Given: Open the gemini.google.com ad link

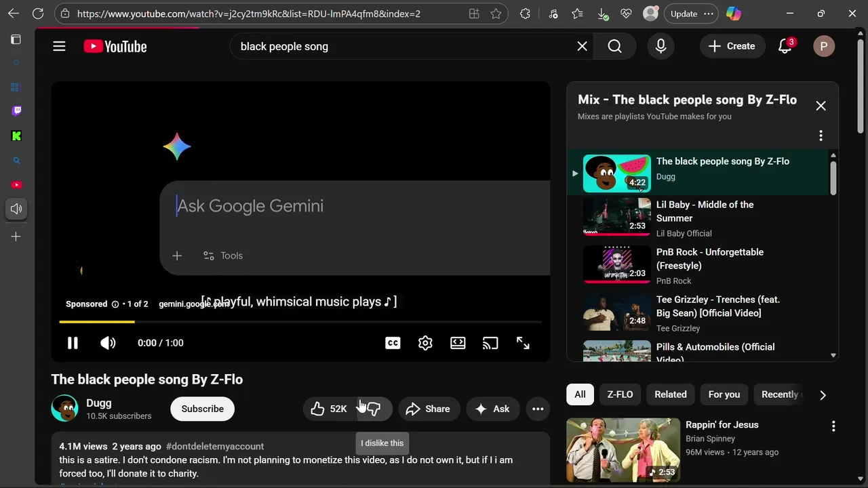Looking at the screenshot, I should click(194, 304).
